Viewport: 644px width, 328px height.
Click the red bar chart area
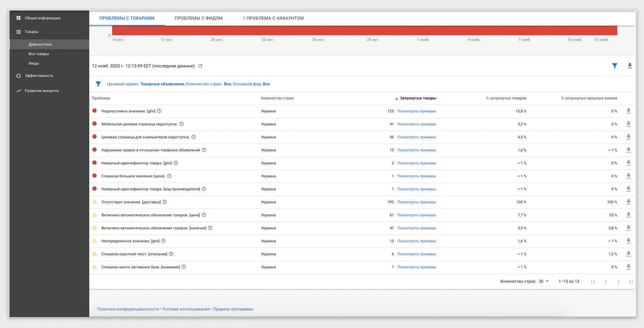364,30
